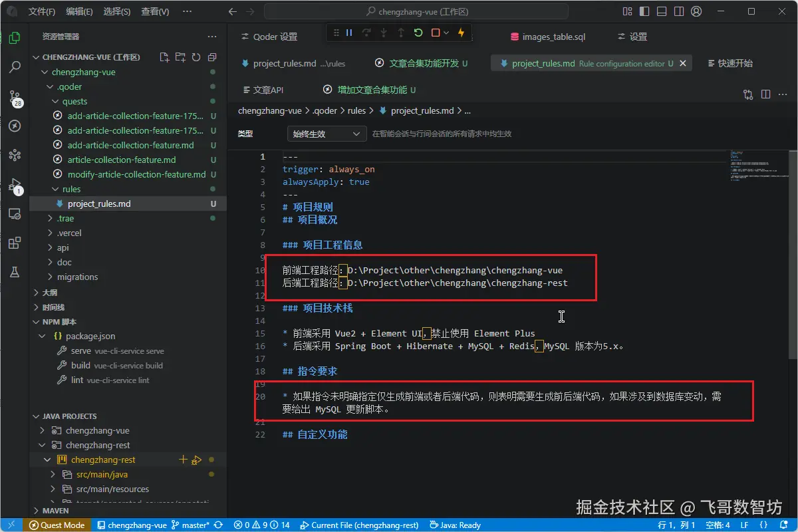Click the debug step into icon
The image size is (798, 532).
click(x=383, y=33)
